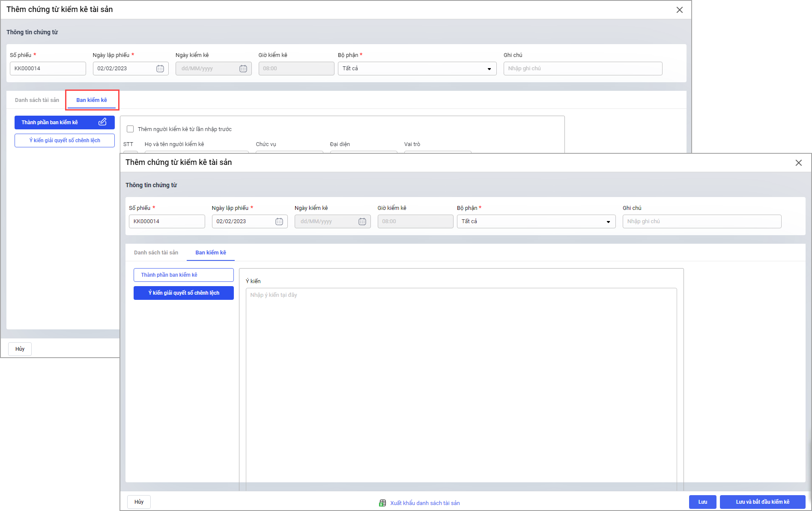Switch to Danh sách tài sản tab in front dialog
812x511 pixels.
click(156, 253)
